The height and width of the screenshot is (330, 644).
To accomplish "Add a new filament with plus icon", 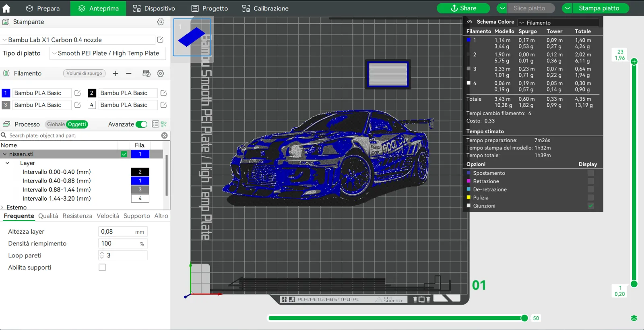I will (x=116, y=73).
